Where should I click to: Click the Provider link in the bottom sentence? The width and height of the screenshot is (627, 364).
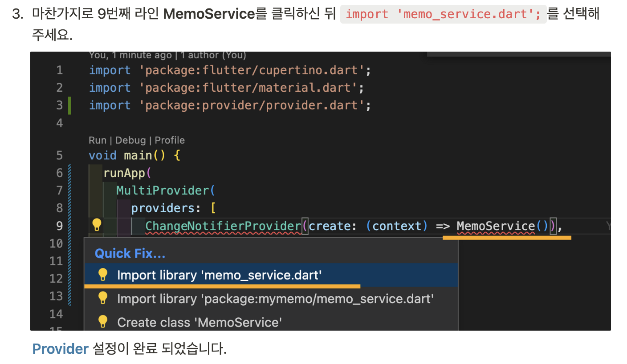pyautogui.click(x=61, y=349)
